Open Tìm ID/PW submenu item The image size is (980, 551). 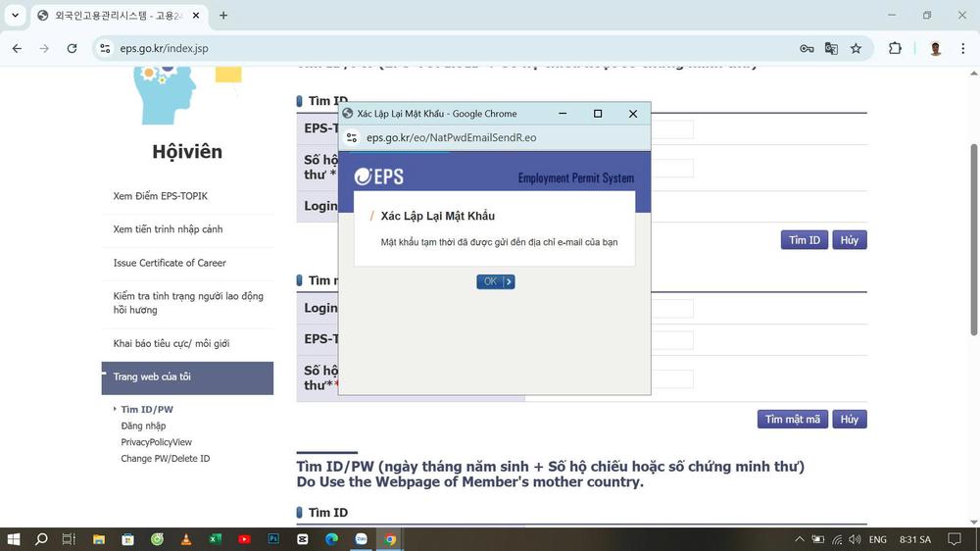pos(147,410)
